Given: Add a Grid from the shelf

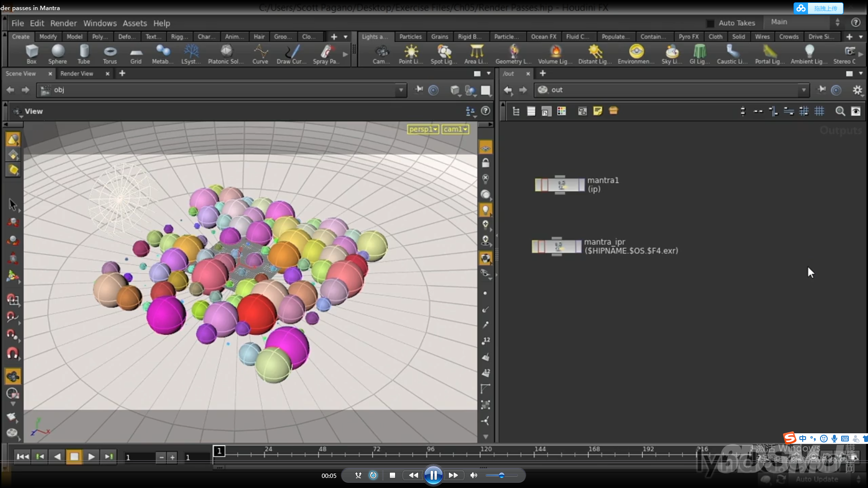Looking at the screenshot, I should coord(136,54).
